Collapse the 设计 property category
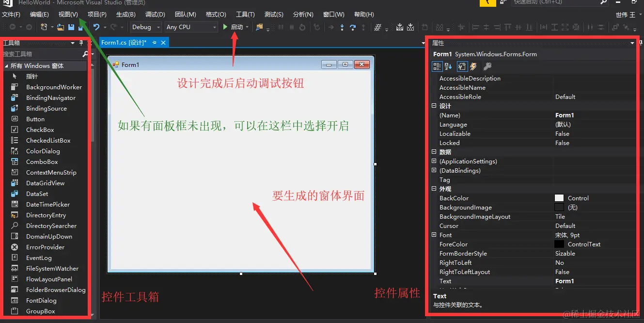644x323 pixels. pyautogui.click(x=434, y=106)
